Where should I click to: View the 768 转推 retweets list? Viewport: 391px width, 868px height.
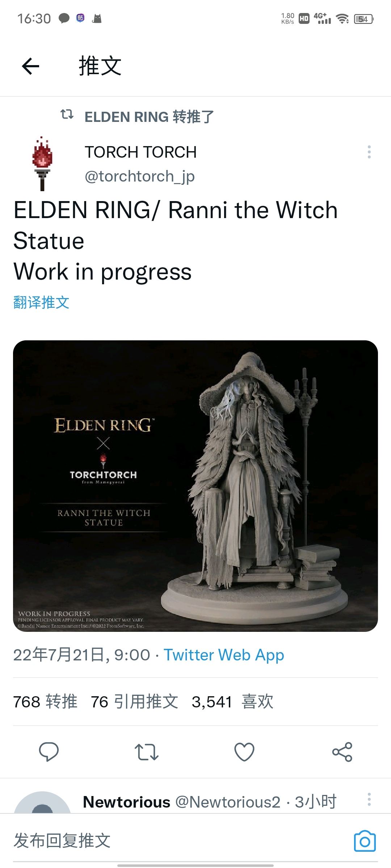tap(45, 702)
